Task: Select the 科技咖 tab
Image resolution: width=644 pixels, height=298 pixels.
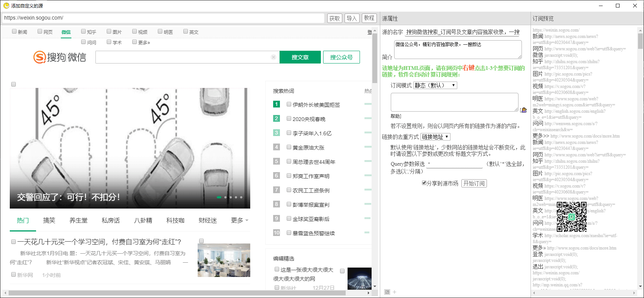Action: (x=175, y=220)
